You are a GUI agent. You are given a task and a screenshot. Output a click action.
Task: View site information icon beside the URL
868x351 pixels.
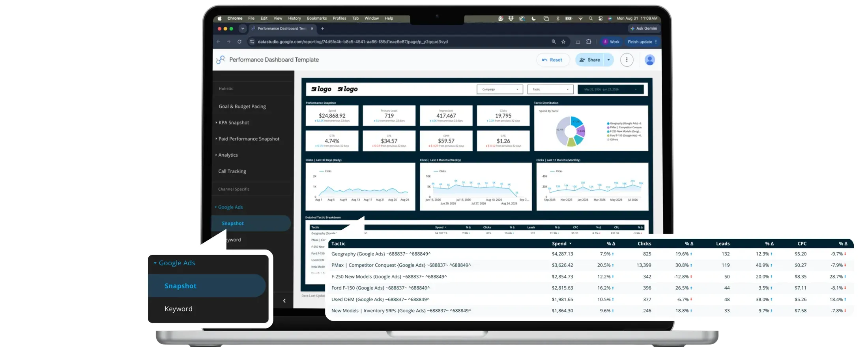pyautogui.click(x=252, y=41)
